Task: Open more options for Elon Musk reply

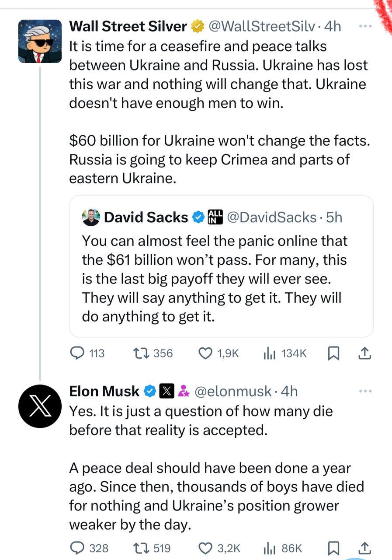Action: coord(364,391)
